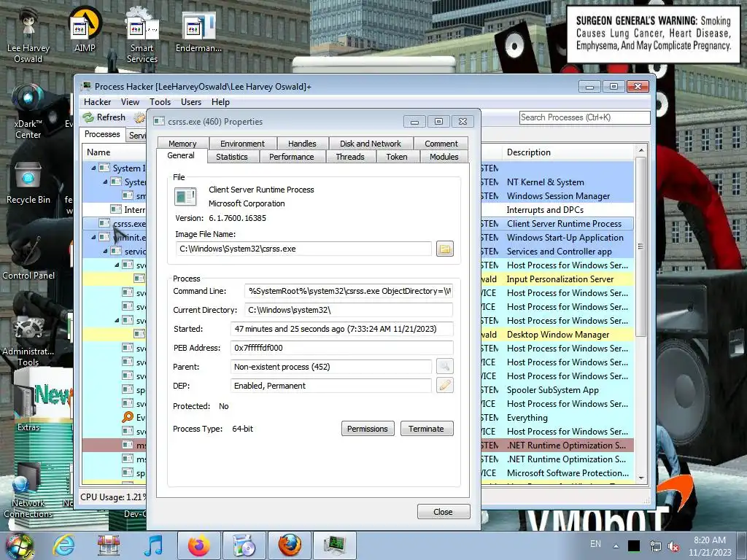This screenshot has width=747, height=560.
Task: Click the process list scroll down arrow
Action: (641, 478)
